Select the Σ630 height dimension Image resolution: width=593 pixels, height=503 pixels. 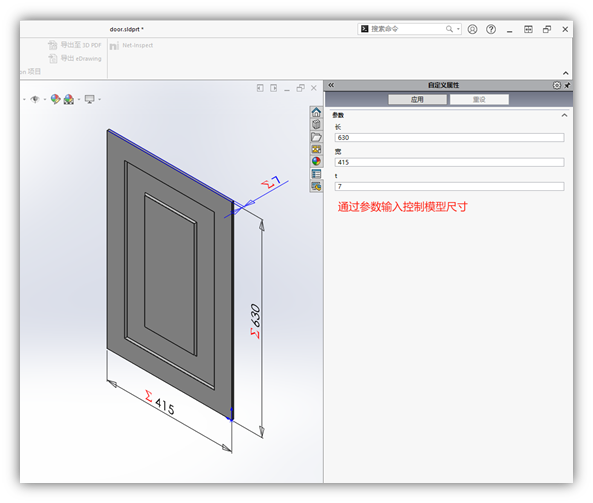tap(256, 321)
